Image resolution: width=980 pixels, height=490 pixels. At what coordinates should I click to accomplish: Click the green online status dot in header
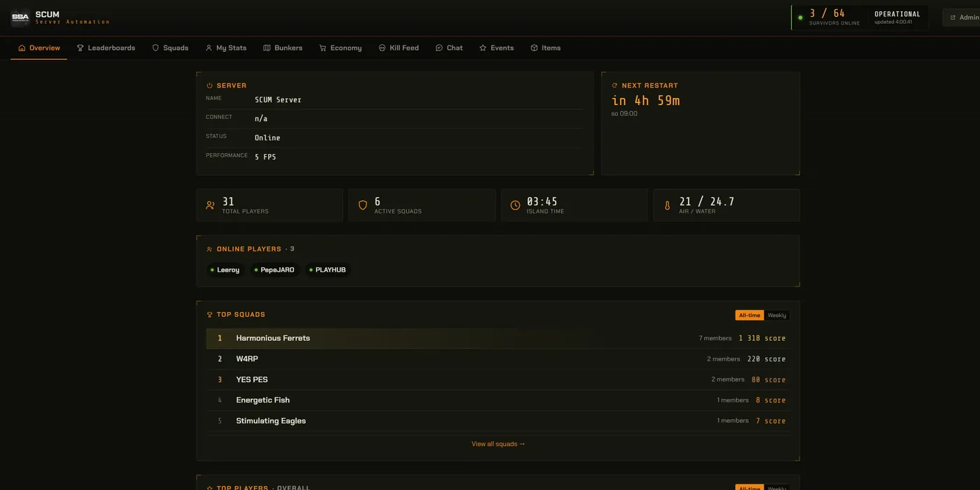(800, 17)
